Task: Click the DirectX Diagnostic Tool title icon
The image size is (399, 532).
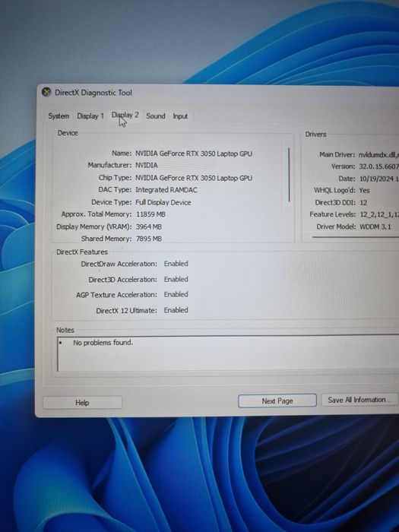Action: click(x=46, y=92)
